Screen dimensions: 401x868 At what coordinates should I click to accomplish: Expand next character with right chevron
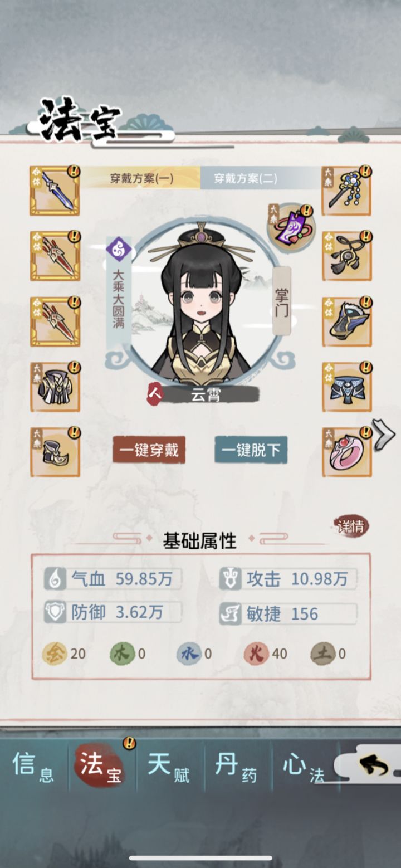point(384,434)
